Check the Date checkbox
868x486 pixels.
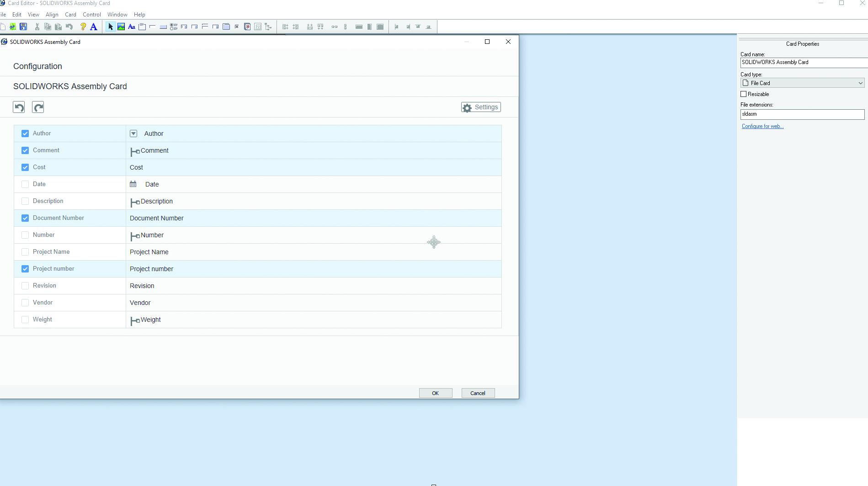point(25,184)
